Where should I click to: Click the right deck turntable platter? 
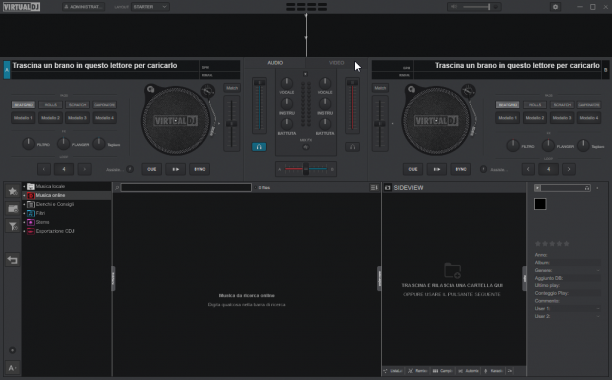click(436, 121)
